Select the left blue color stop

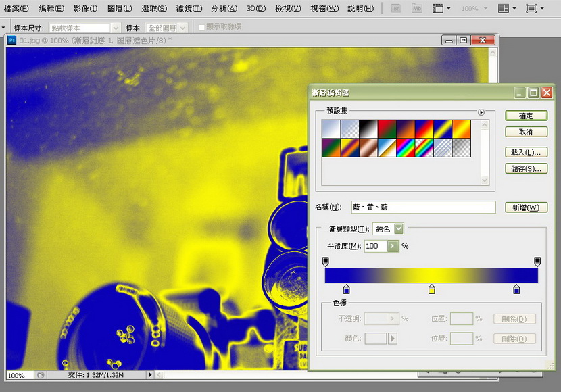pos(347,289)
